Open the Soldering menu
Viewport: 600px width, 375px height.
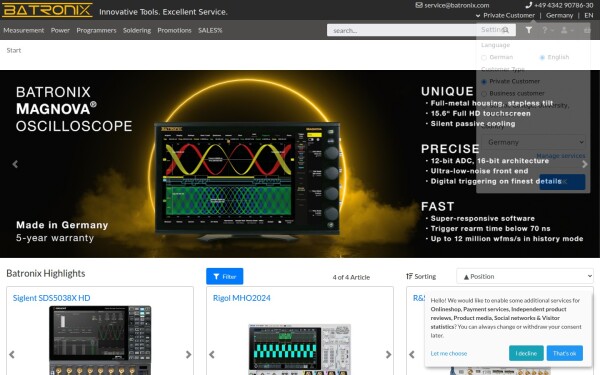(x=137, y=30)
